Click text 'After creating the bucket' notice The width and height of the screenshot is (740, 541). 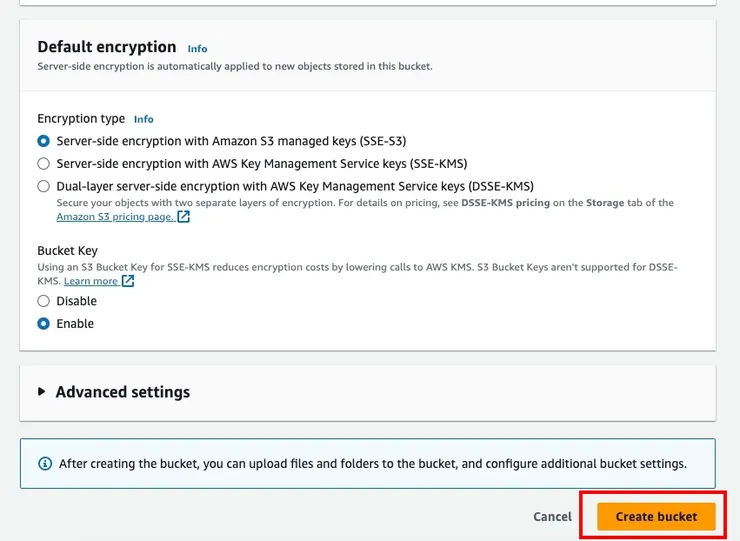point(373,464)
